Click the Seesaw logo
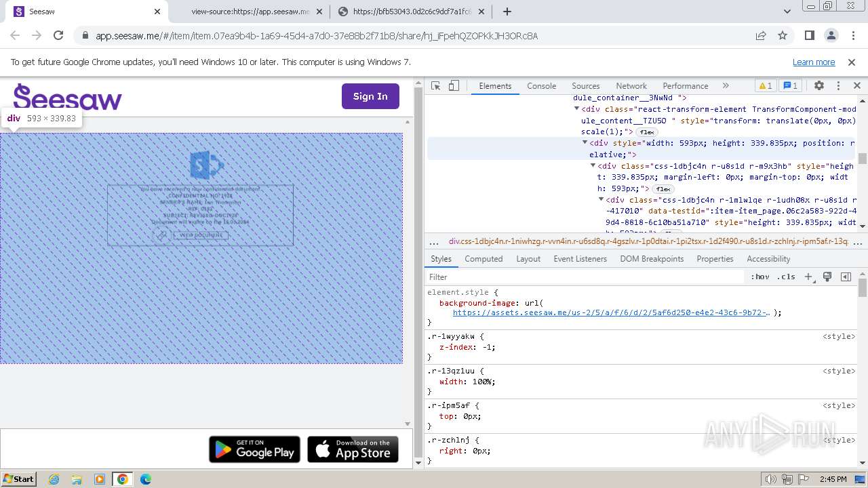 tap(67, 97)
